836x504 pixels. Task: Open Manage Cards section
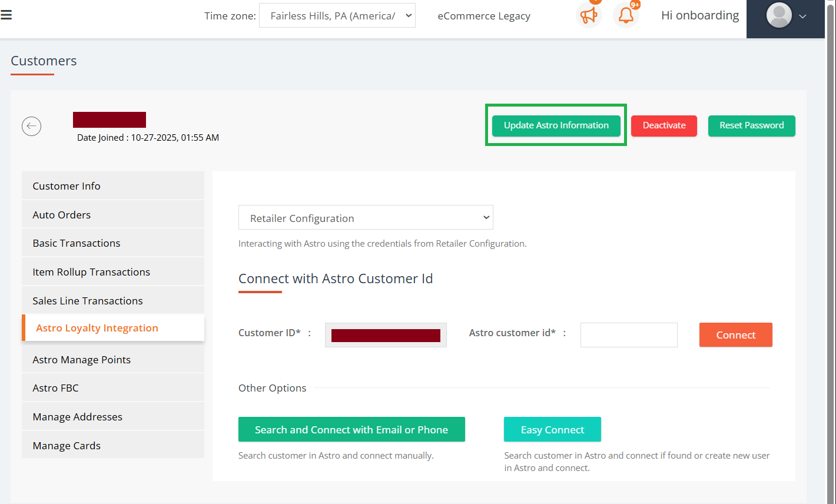[113, 446]
